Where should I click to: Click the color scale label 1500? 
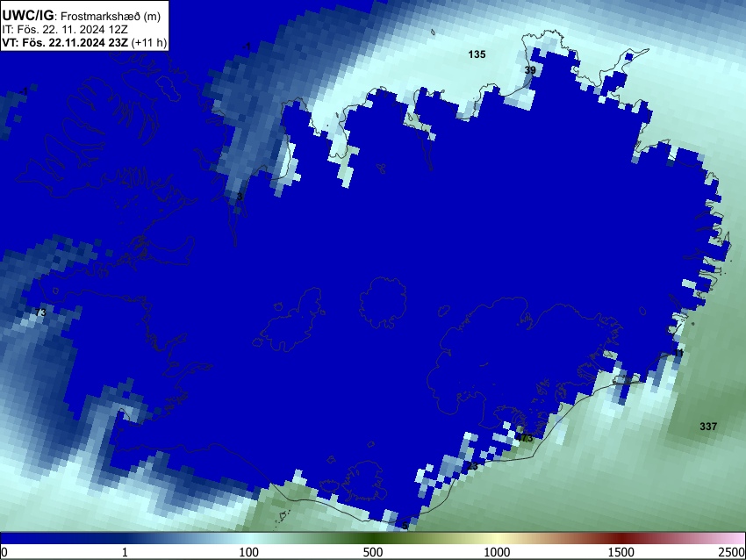(621, 552)
